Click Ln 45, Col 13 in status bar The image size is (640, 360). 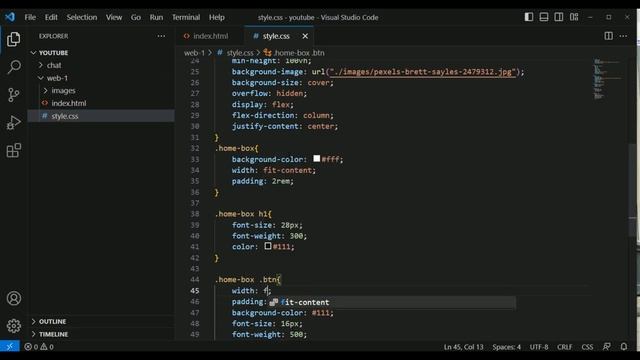click(x=463, y=347)
